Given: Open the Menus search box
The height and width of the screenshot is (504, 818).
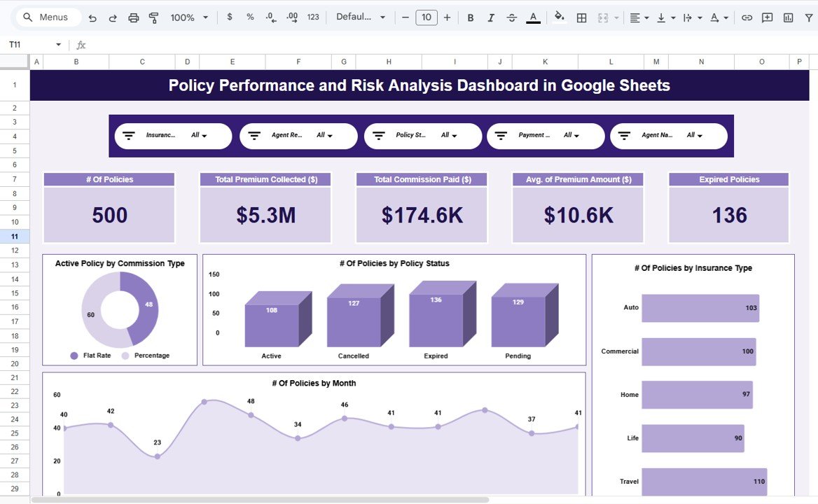Looking at the screenshot, I should [46, 17].
